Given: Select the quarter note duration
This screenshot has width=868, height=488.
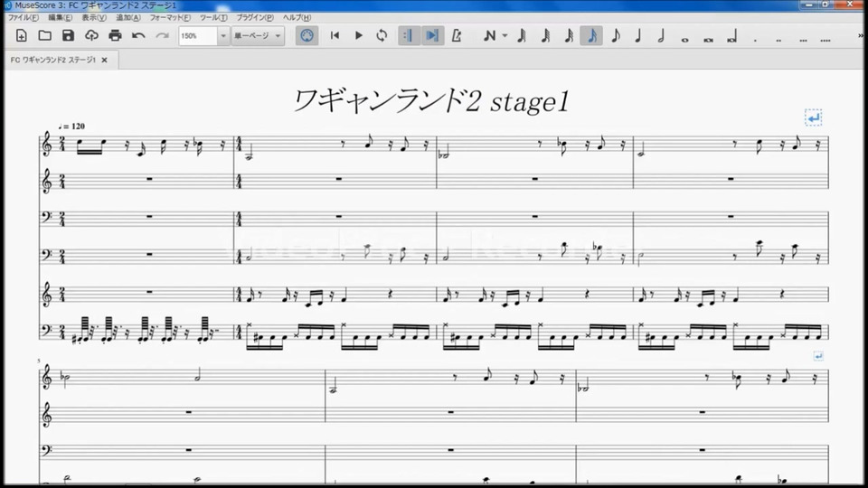Looking at the screenshot, I should click(x=638, y=36).
